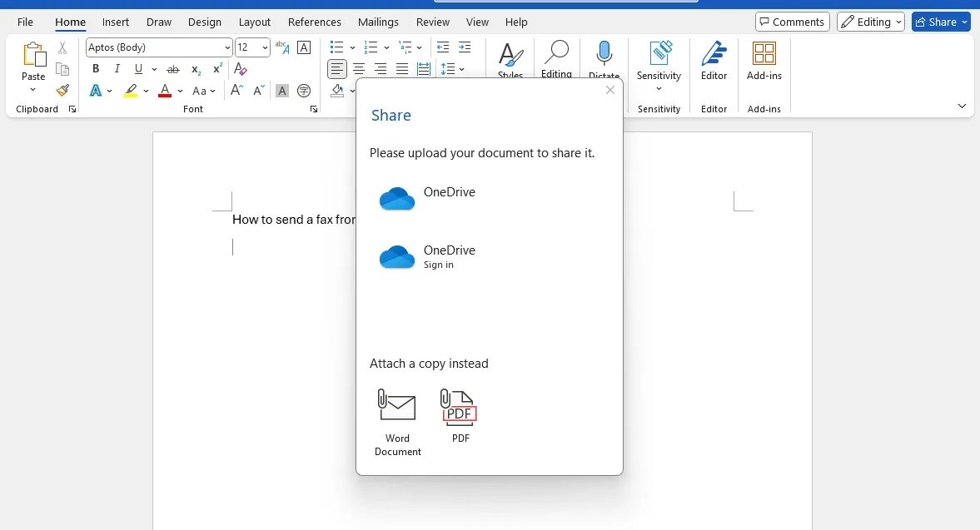Viewport: 980px width, 530px height.
Task: Click the Decrease Indent icon
Action: pos(442,47)
